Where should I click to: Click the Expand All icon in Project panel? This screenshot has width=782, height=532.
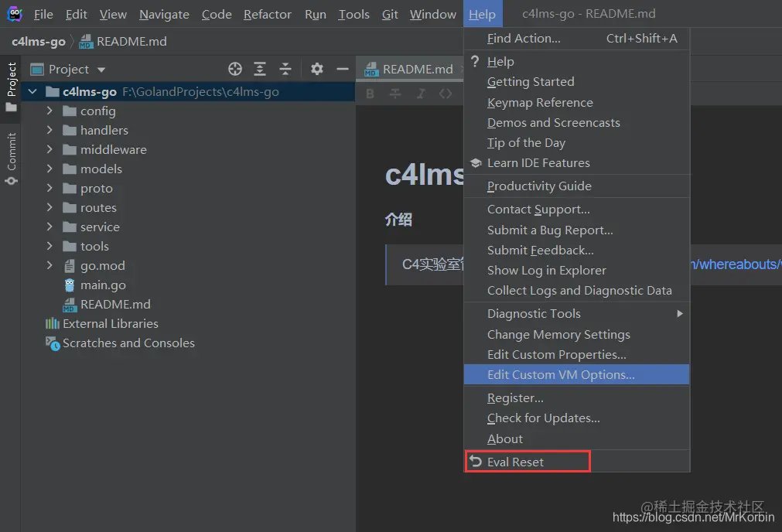point(260,69)
